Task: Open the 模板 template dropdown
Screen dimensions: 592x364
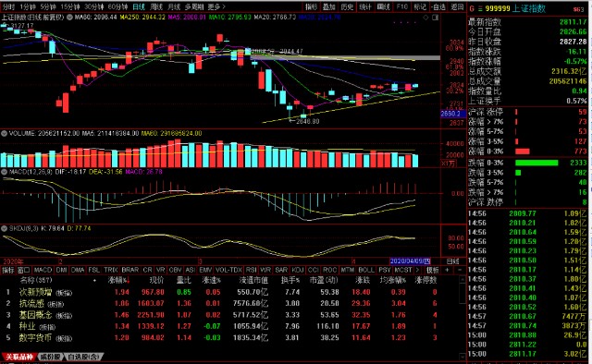Action: click(x=433, y=270)
